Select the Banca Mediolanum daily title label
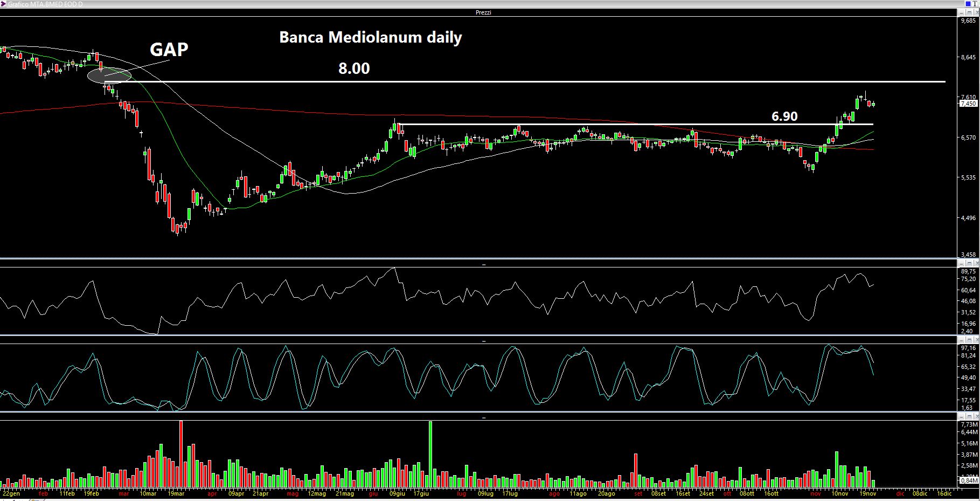Image resolution: width=980 pixels, height=501 pixels. 370,37
